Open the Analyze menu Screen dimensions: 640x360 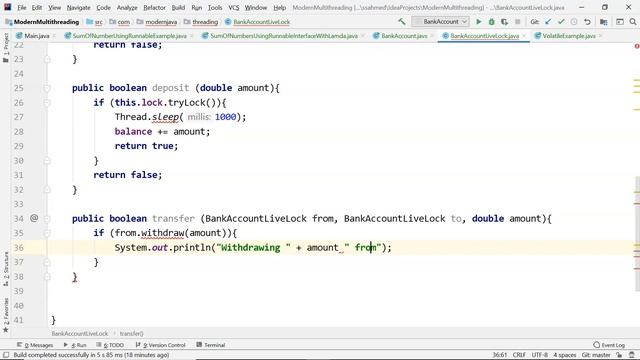point(127,7)
